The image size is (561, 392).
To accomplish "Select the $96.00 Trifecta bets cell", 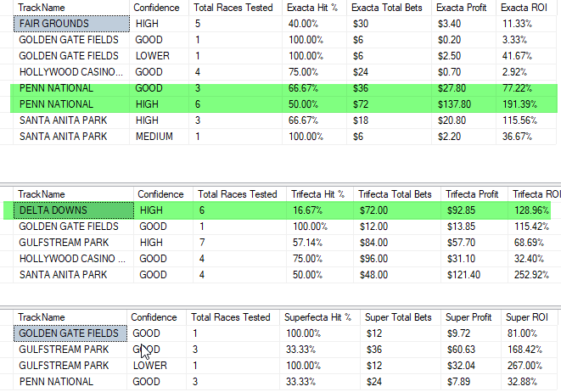I will click(397, 259).
